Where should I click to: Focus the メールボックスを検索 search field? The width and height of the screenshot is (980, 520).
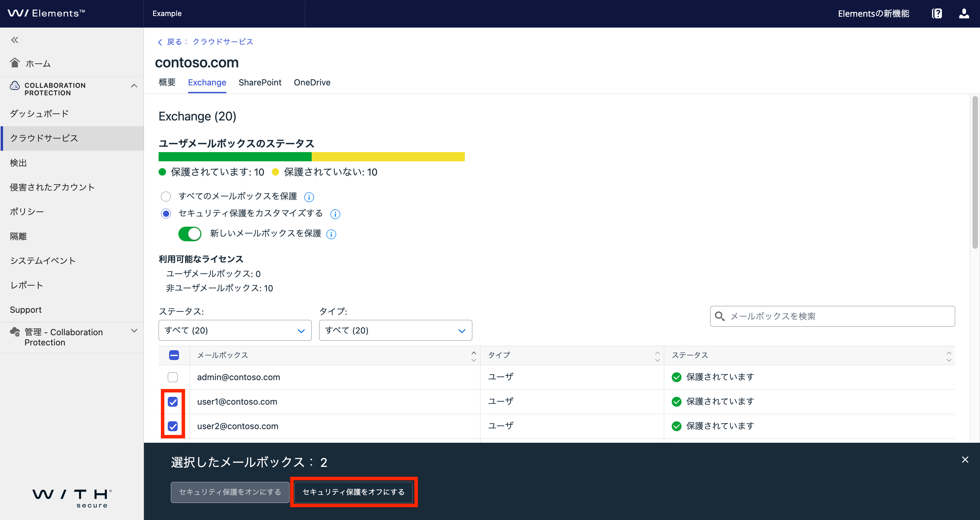point(832,316)
